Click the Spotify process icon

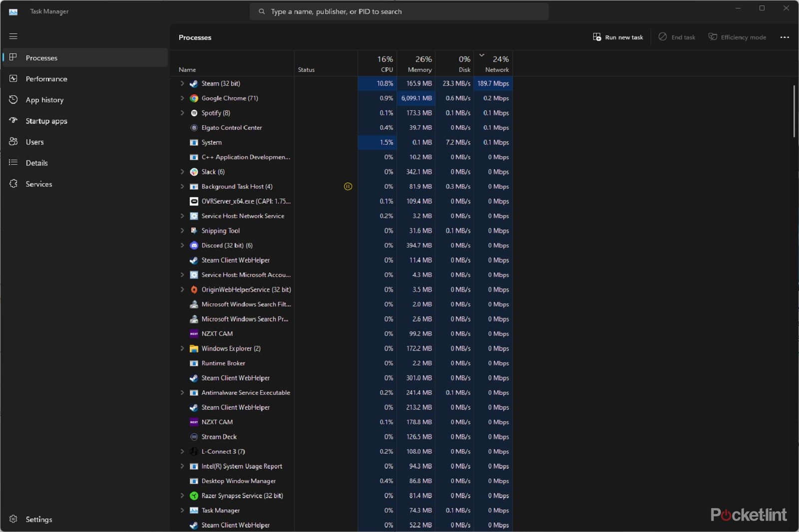pos(194,113)
